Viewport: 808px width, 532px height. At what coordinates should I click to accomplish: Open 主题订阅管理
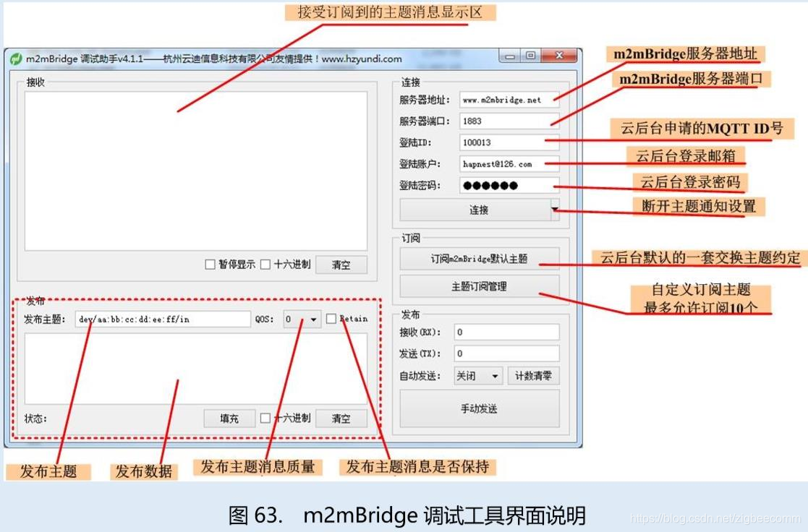coord(480,286)
